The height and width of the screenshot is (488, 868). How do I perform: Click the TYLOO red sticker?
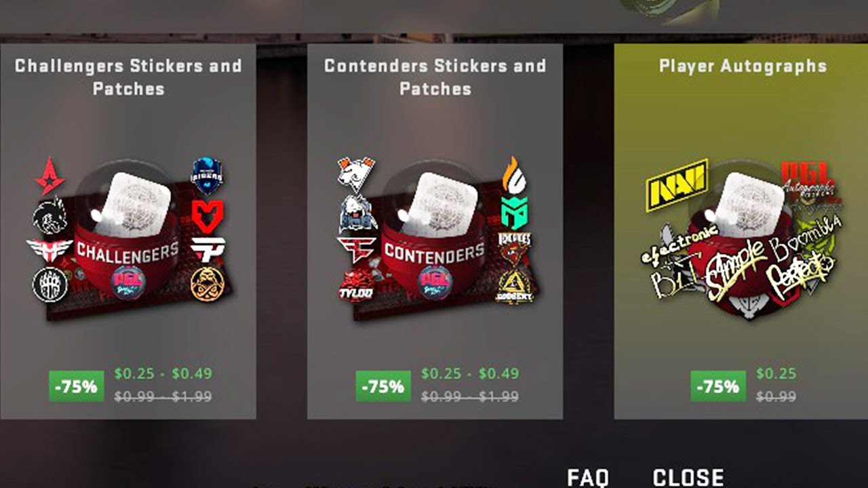click(x=356, y=285)
